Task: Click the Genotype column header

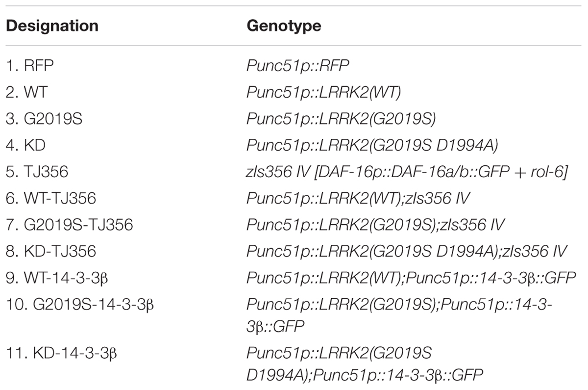Action: [284, 26]
